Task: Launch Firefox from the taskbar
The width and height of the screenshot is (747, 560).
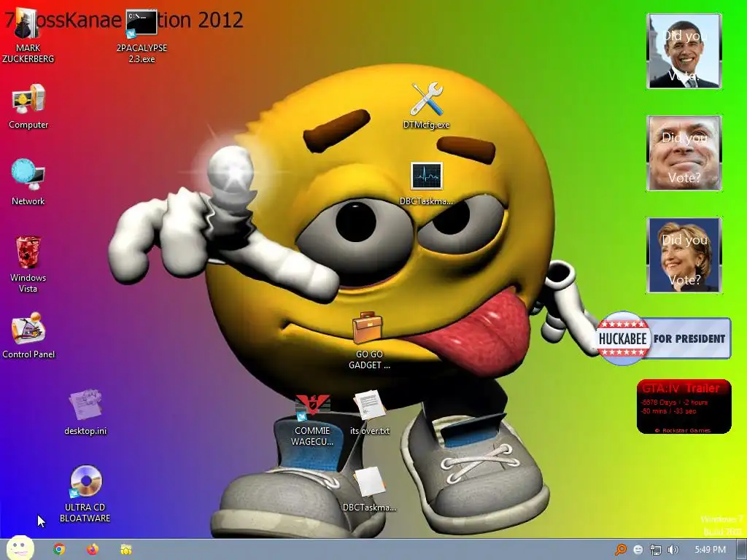Action: (93, 550)
